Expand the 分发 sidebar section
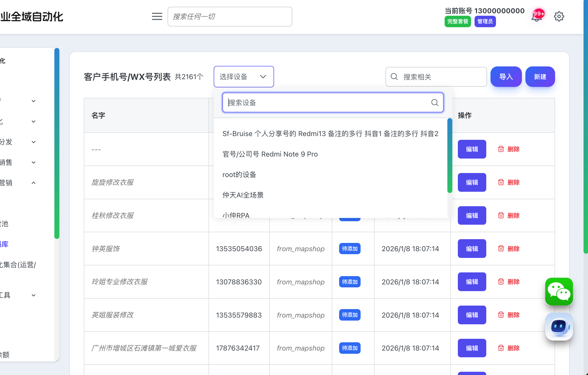 point(33,142)
